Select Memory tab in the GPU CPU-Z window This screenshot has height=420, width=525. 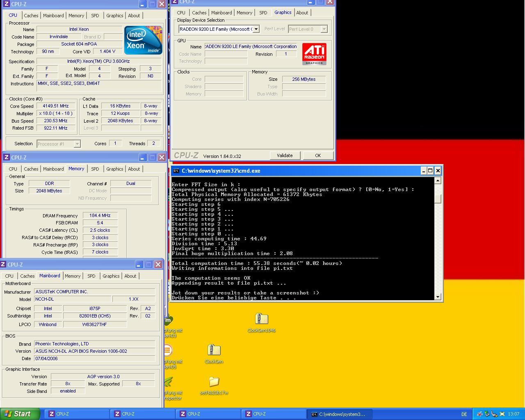point(244,13)
